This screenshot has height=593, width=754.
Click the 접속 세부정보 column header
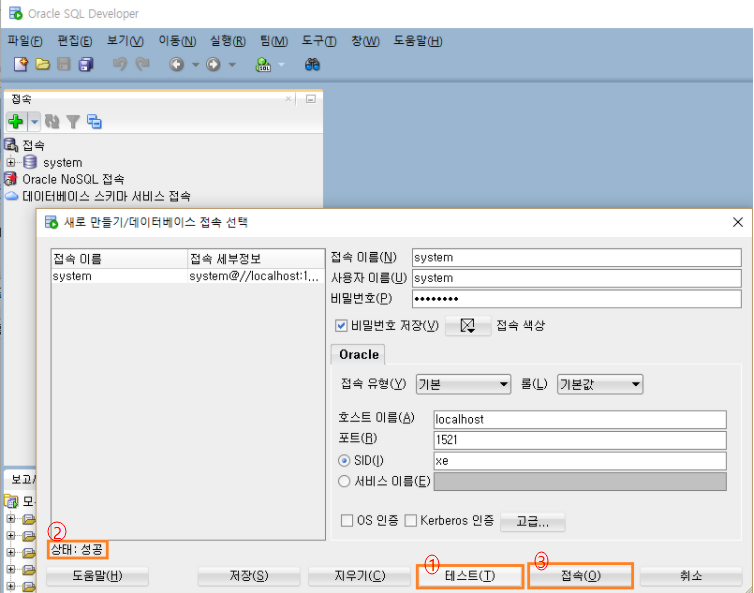click(x=255, y=259)
